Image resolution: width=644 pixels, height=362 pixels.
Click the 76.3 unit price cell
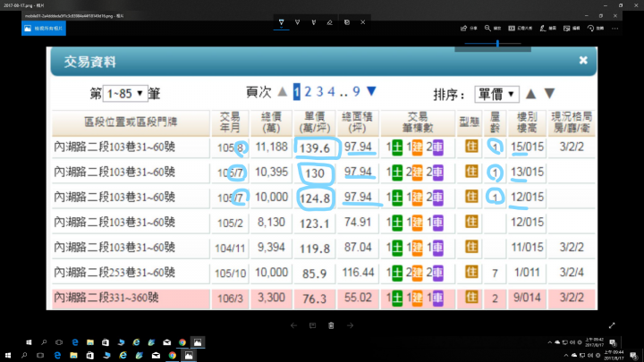[x=315, y=299]
